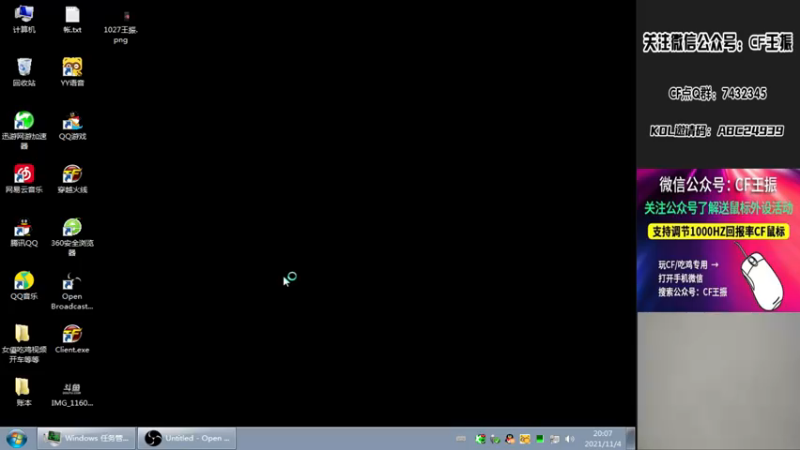800x450 pixels.
Task: Open the YY raccoon tray icon
Action: [524, 439]
